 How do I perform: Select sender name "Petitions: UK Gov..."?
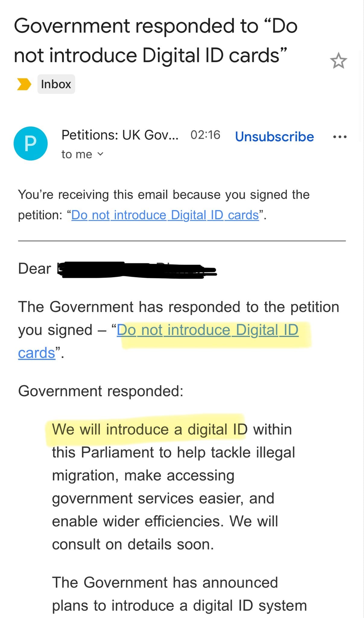coord(120,135)
